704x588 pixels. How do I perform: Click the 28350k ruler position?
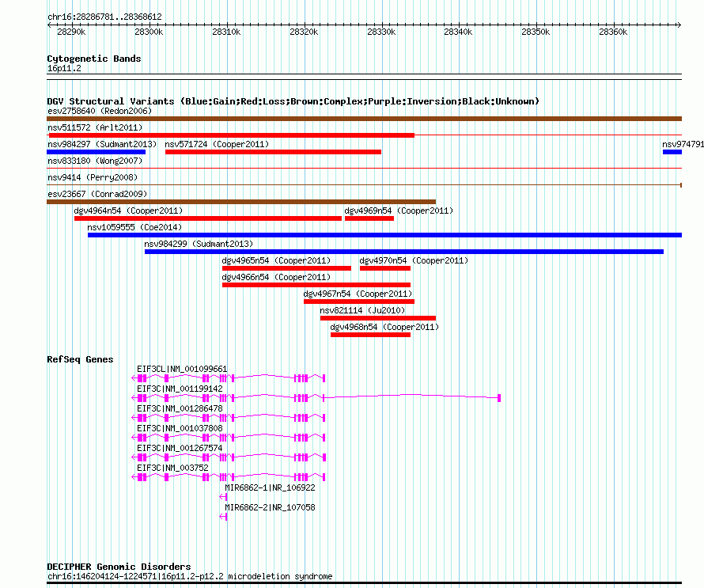tap(536, 32)
